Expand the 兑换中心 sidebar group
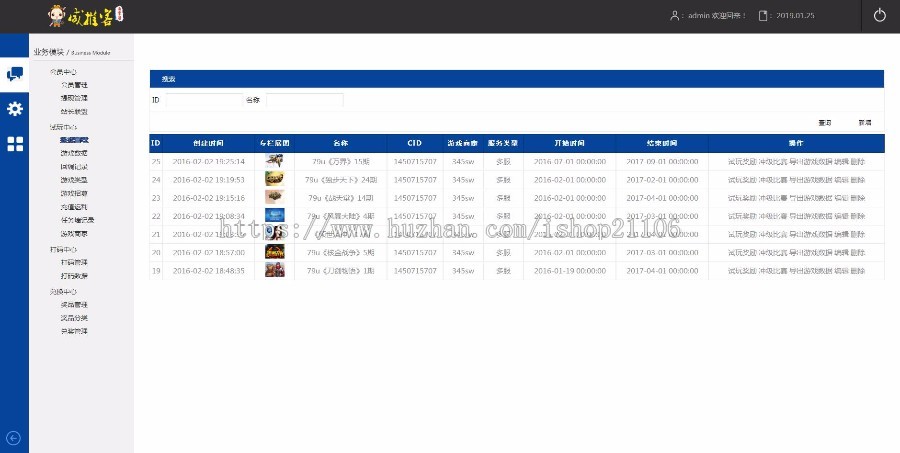Screen dimensions: 900x453 63,292
